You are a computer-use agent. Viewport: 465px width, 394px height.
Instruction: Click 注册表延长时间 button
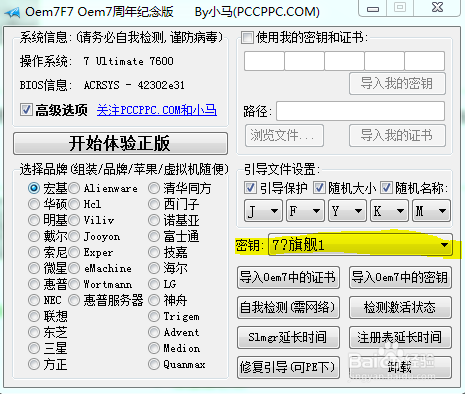tap(400, 337)
